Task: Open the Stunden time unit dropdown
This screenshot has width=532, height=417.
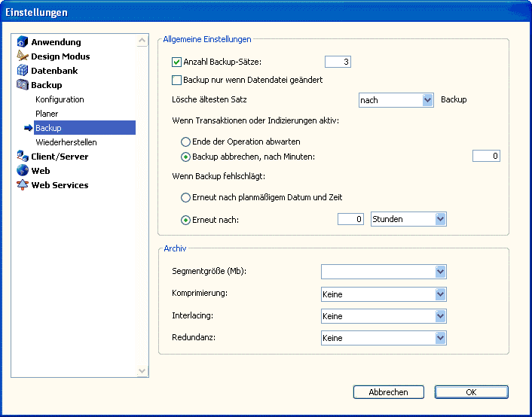Action: 441,219
